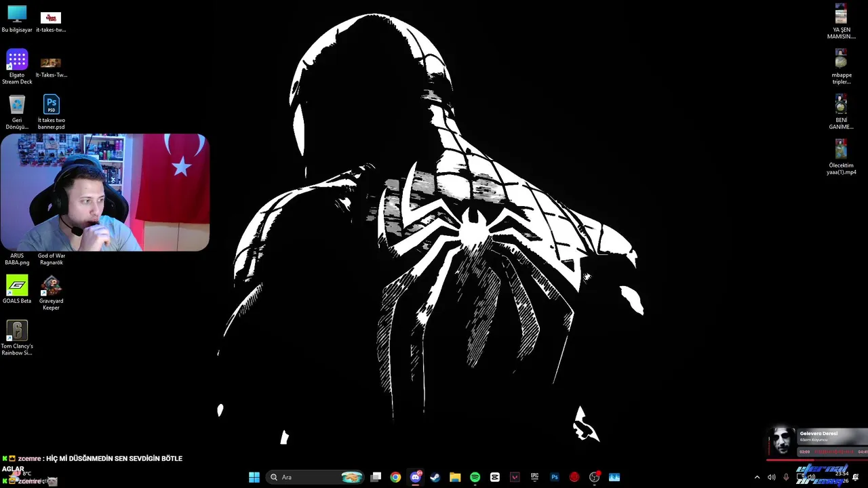Viewport: 868px width, 488px height.
Task: Select the It-Takes-Tw... image thumbnail icon
Action: (51, 66)
